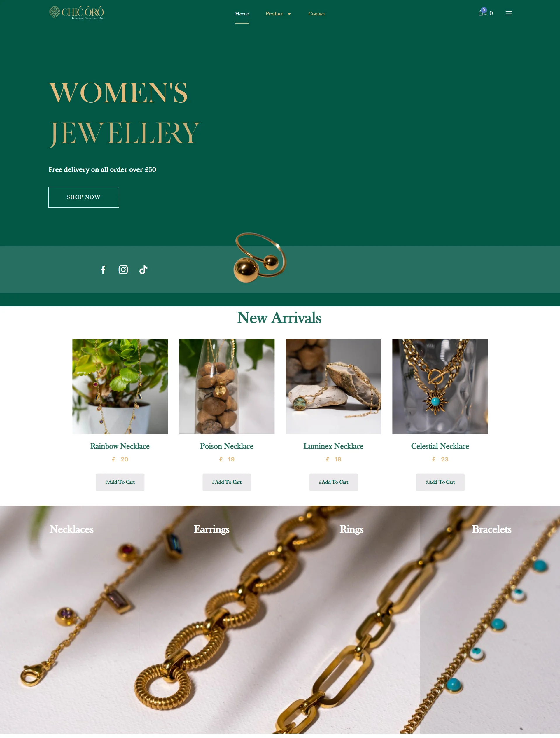Go to the Home menu item
Viewport: 560px width, 738px height.
click(242, 14)
